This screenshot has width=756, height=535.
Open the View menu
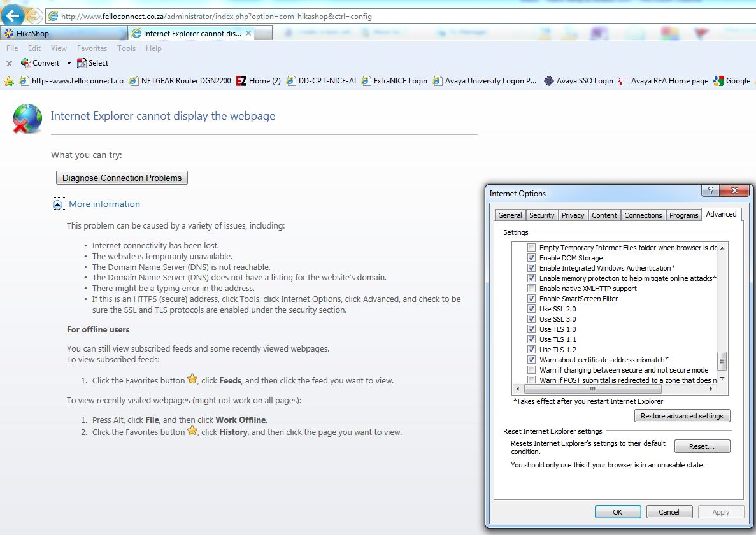tap(59, 48)
